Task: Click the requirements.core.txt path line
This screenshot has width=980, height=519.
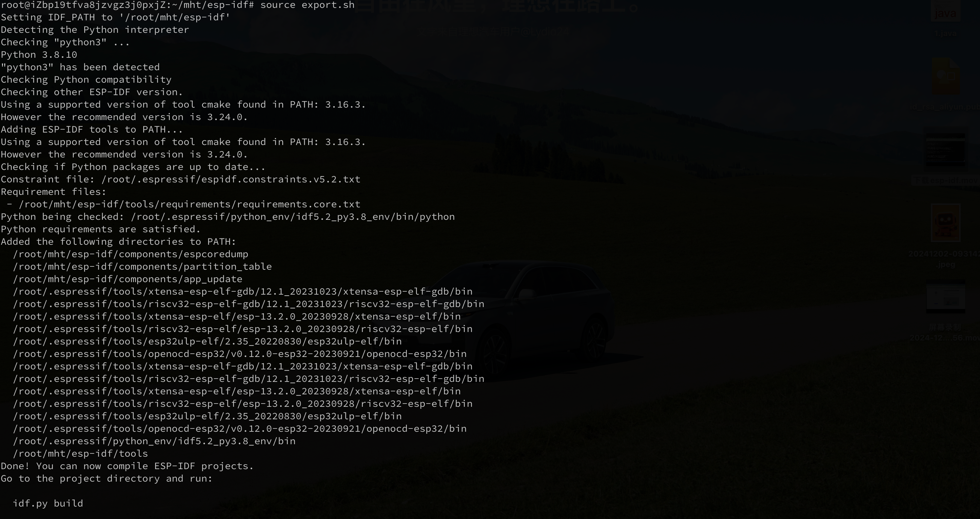Action: point(183,204)
